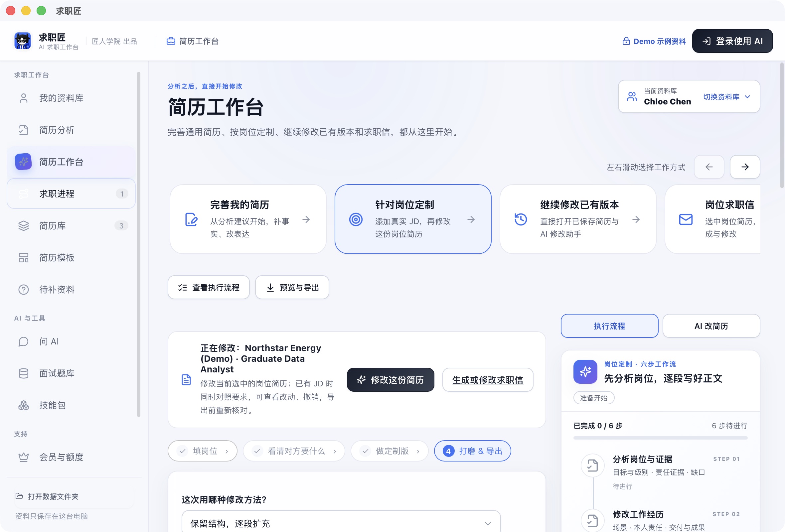Image resolution: width=785 pixels, height=532 pixels.
Task: Switch to the AI 改简历 tab
Action: [x=711, y=326]
